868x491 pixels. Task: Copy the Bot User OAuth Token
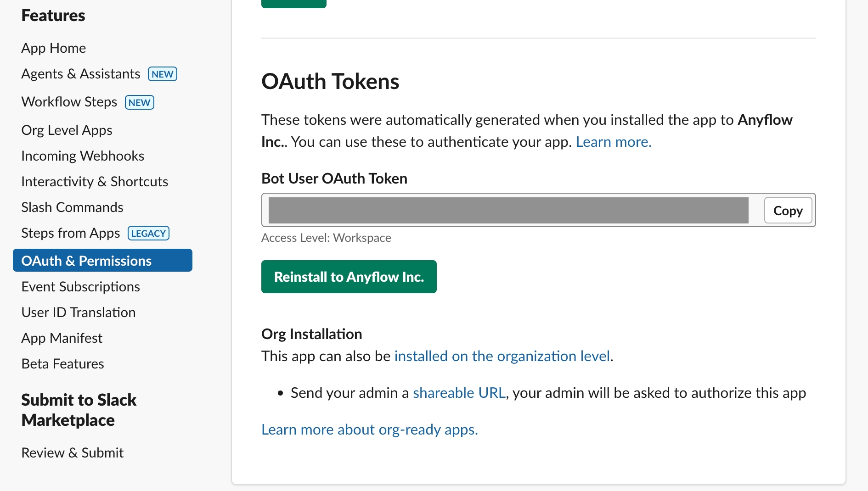(x=788, y=211)
